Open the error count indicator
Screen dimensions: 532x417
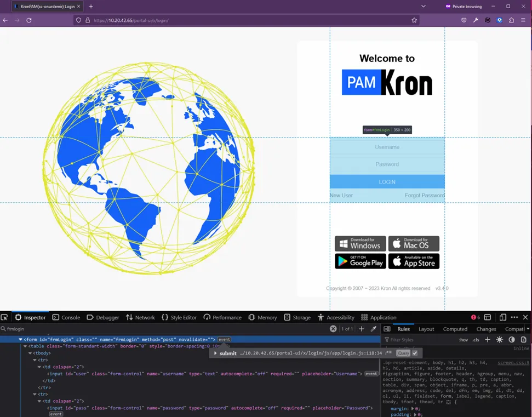pyautogui.click(x=476, y=317)
